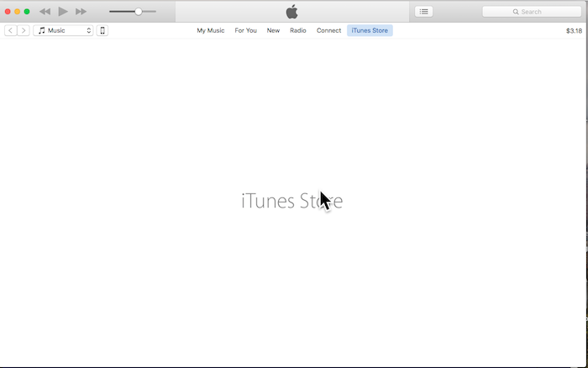Screen dimensions: 588x368
Task: Click the Apple logo in status display
Action: point(291,12)
